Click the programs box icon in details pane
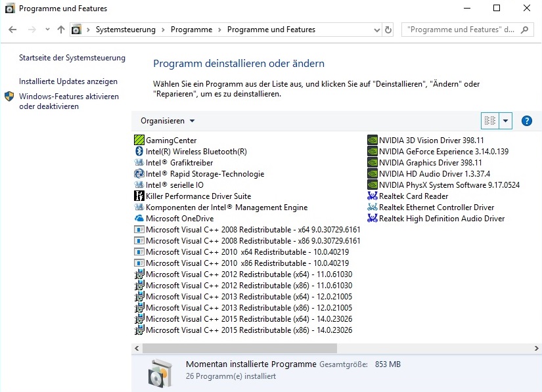The height and width of the screenshot is (392, 542). coord(160,374)
